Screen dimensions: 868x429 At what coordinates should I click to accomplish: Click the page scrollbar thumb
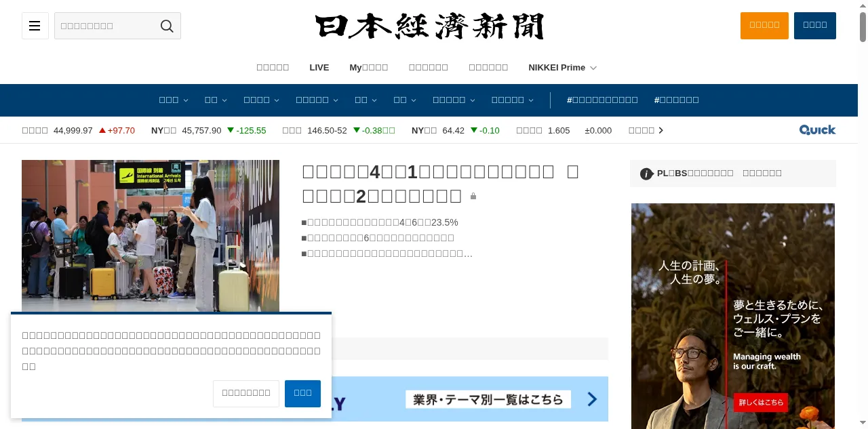pos(863,28)
